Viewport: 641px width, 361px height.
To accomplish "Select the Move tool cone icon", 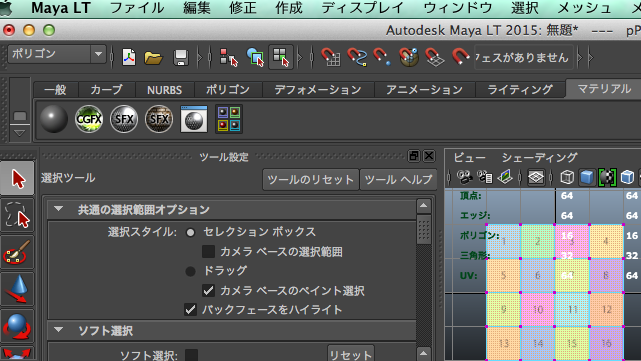I will 17,289.
